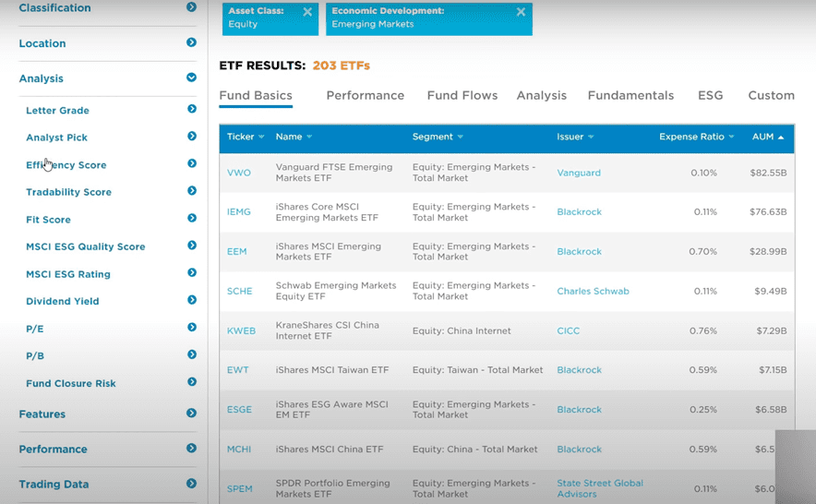The image size is (816, 504).
Task: Open the Fund Flows tab
Action: (462, 95)
